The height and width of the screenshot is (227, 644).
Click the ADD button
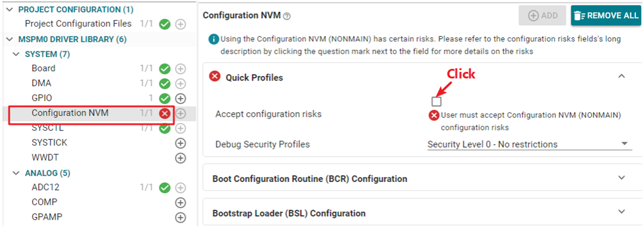click(543, 15)
